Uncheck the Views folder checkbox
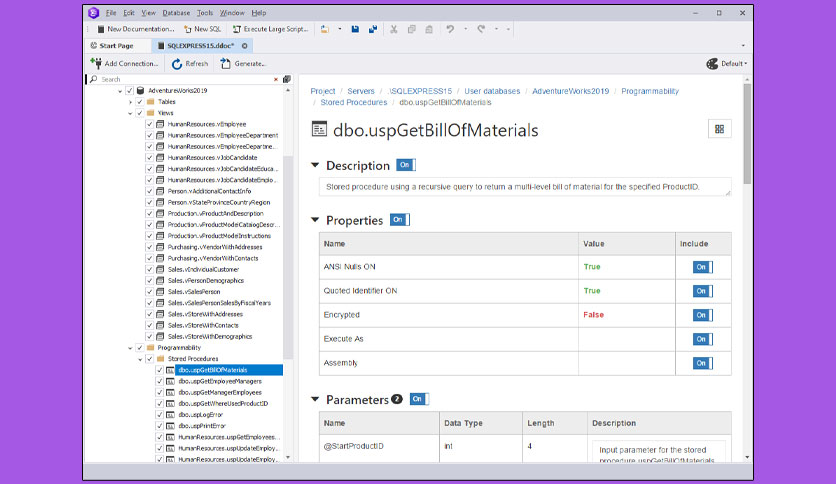 click(x=140, y=113)
